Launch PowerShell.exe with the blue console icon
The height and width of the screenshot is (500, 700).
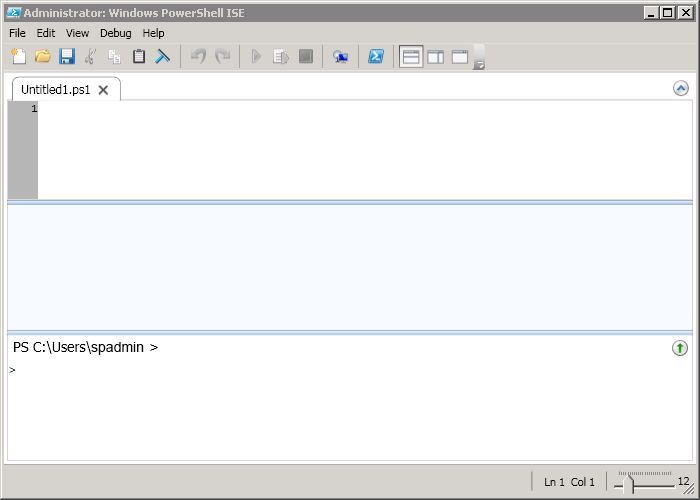click(x=375, y=56)
